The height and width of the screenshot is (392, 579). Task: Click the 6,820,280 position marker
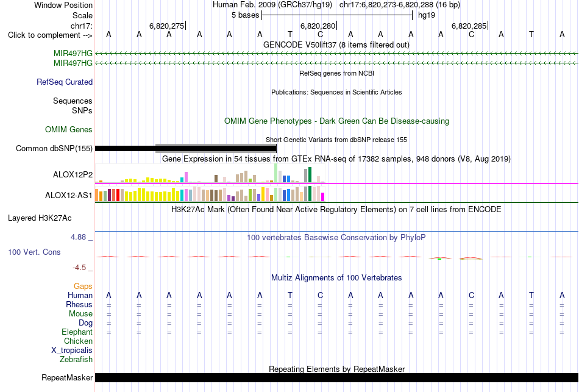click(x=318, y=26)
